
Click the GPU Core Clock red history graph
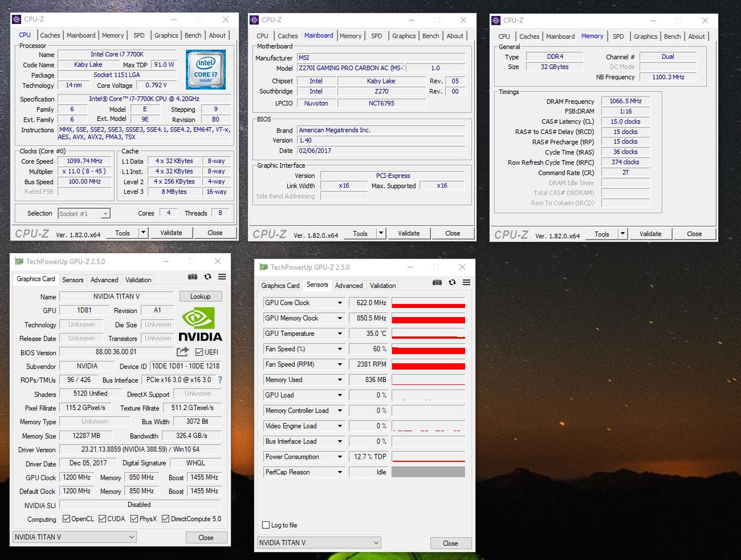[x=428, y=303]
